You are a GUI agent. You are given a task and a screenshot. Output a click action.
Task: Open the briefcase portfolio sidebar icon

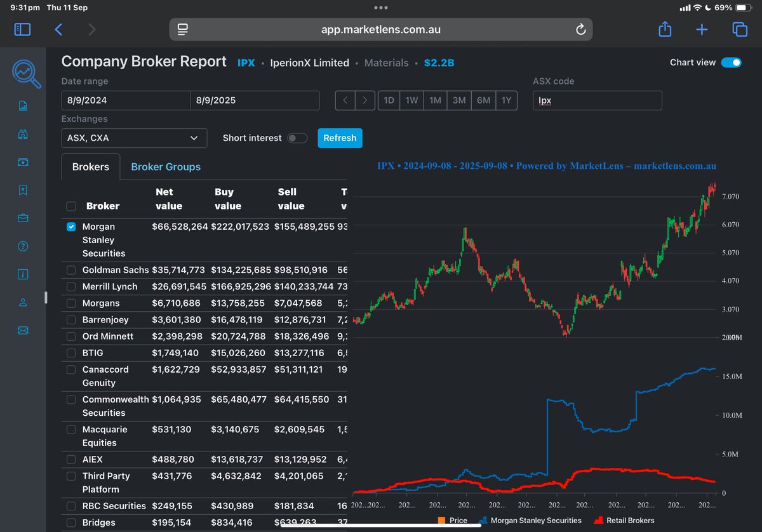(x=23, y=218)
